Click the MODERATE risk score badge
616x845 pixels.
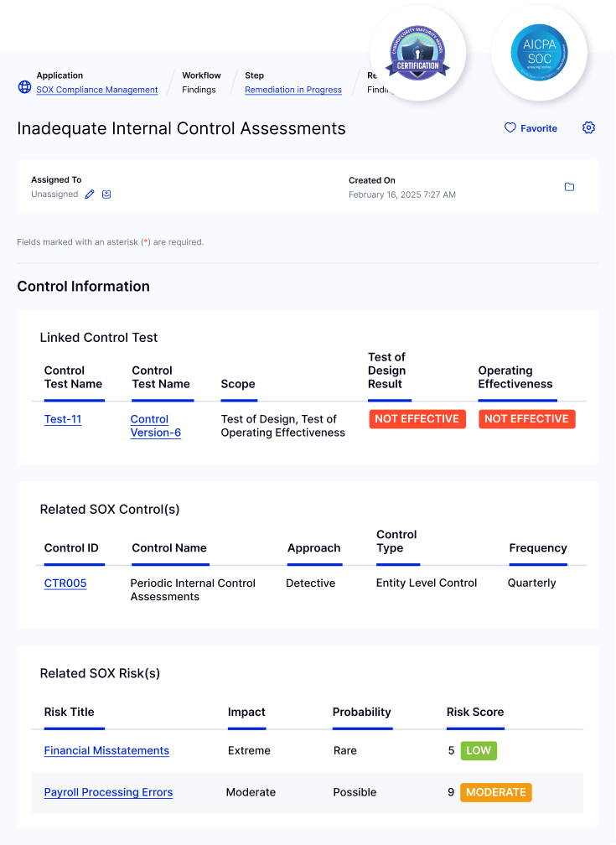[495, 792]
